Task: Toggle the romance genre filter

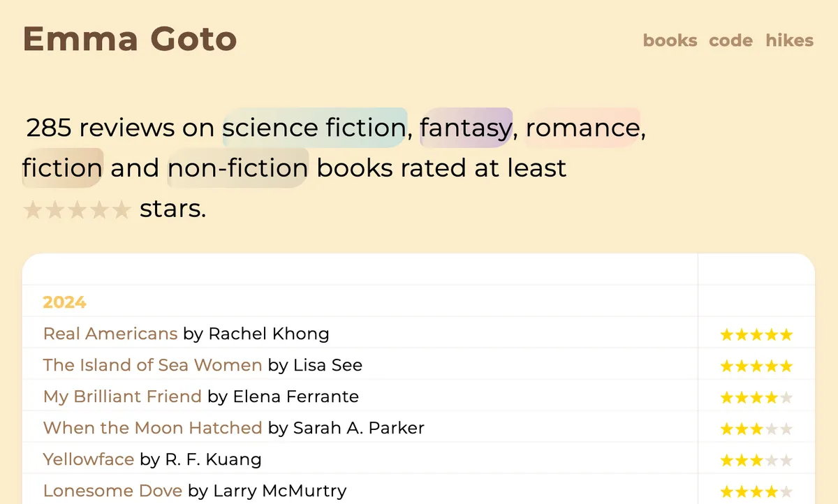Action: [582, 128]
